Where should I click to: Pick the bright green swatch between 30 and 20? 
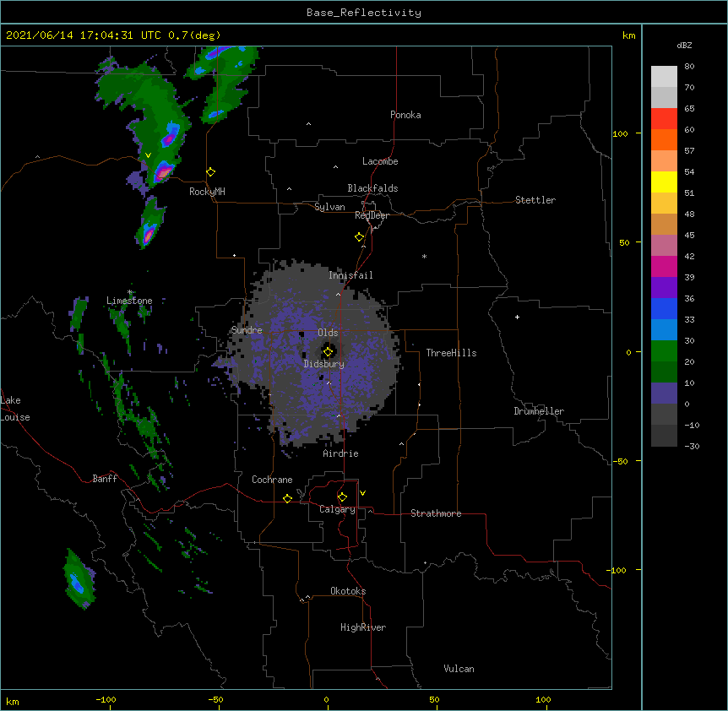(x=664, y=351)
